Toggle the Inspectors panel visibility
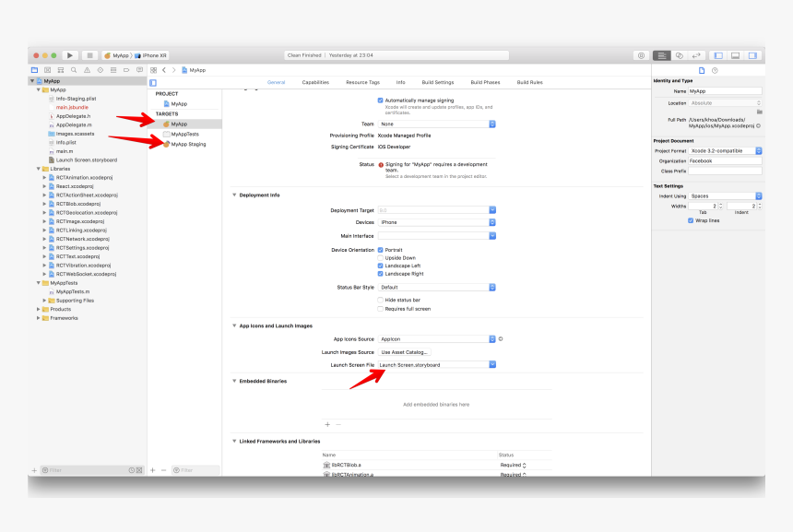 [x=752, y=55]
